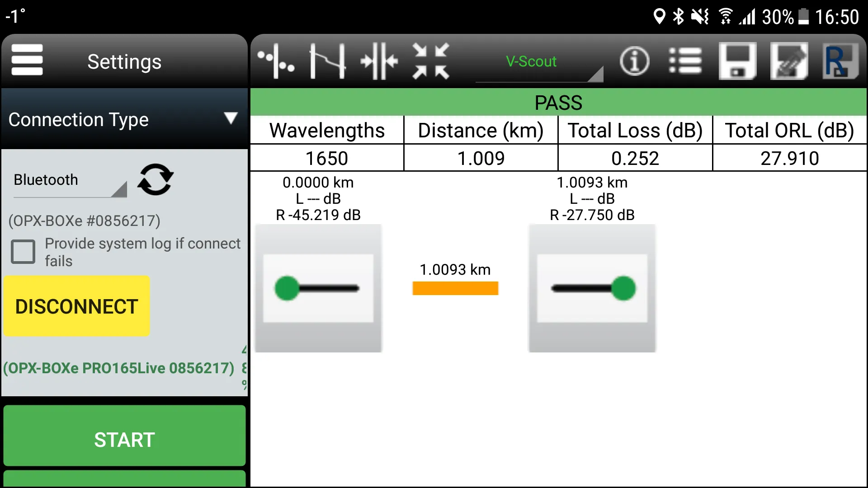This screenshot has height=488, width=868.
Task: View the PASS result header
Action: pos(559,102)
